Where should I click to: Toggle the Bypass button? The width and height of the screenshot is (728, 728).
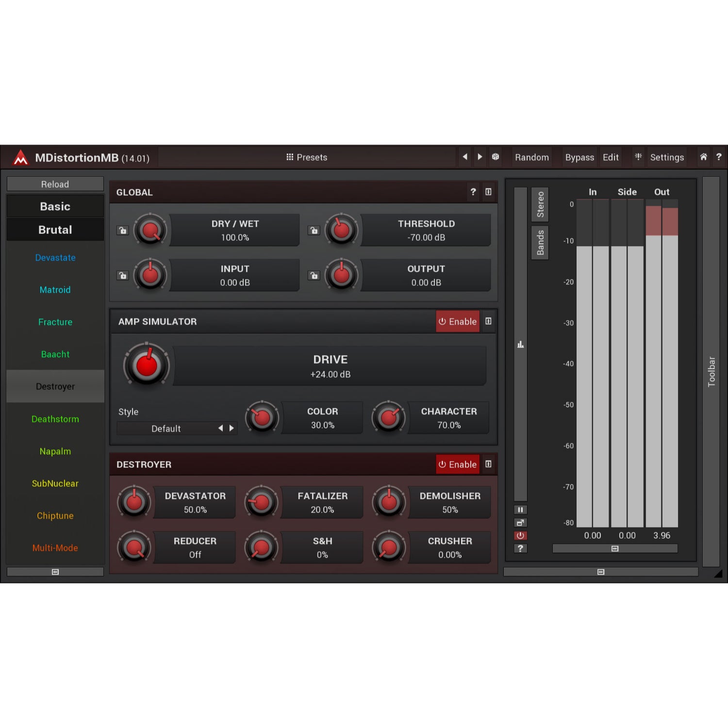click(x=579, y=157)
